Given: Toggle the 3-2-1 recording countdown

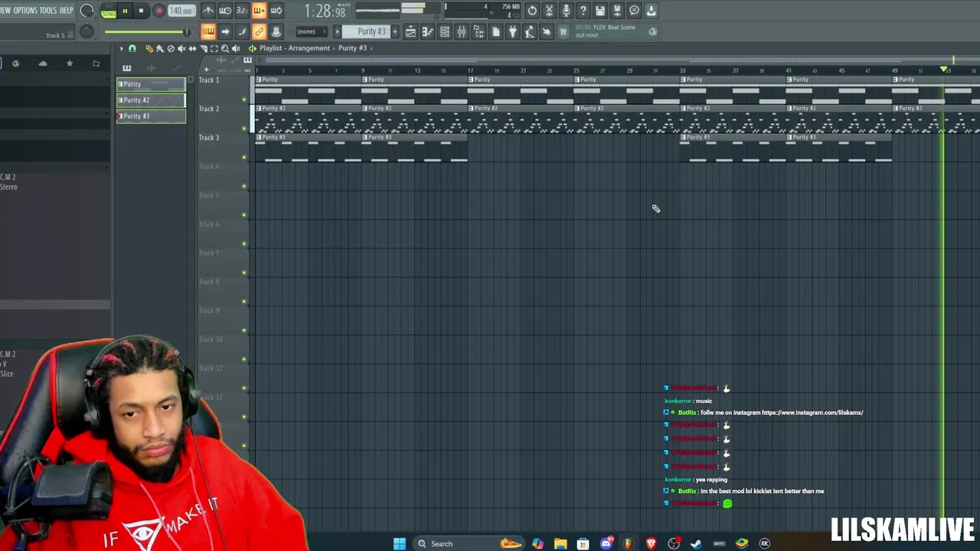Looking at the screenshot, I should tap(242, 11).
